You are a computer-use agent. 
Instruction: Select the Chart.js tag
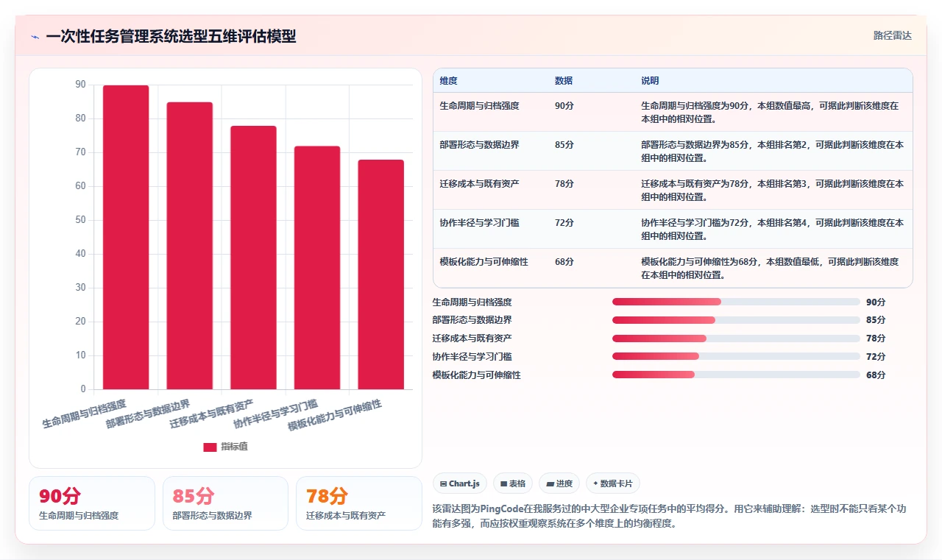coord(460,483)
